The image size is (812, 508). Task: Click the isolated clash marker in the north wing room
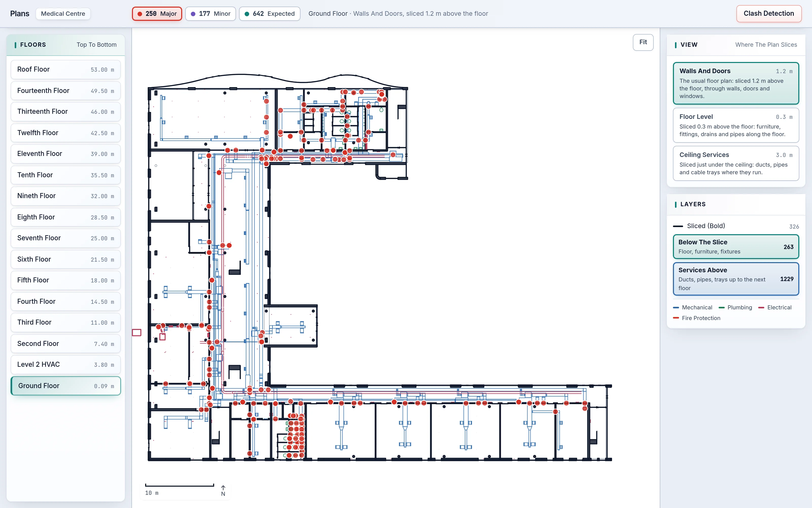[290, 136]
